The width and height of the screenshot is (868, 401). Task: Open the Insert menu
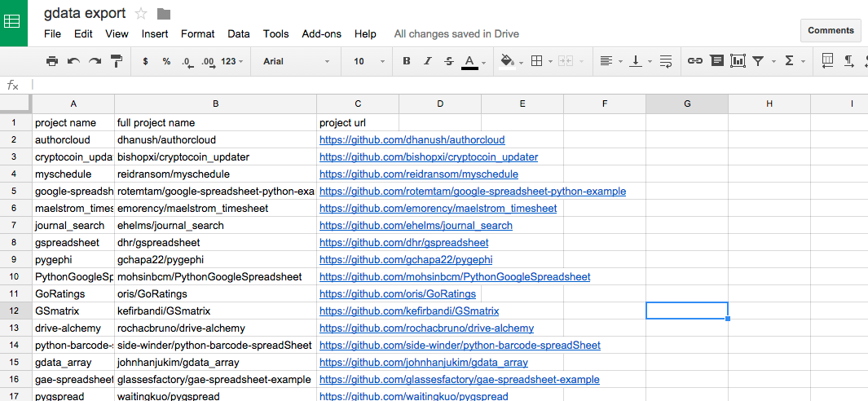[x=155, y=34]
